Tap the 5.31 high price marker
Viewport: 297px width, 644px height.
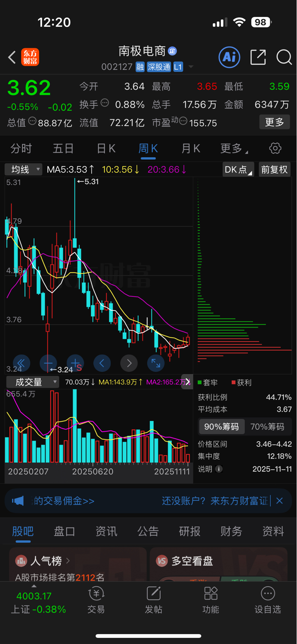(x=88, y=181)
